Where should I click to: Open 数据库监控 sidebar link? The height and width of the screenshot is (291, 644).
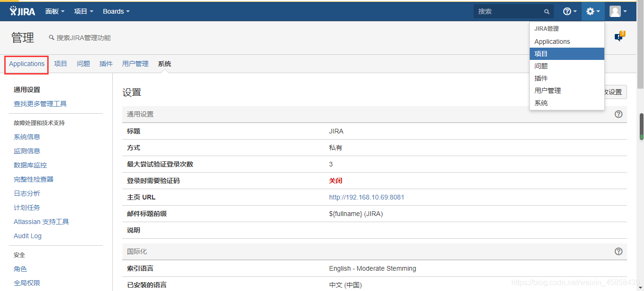pyautogui.click(x=30, y=165)
